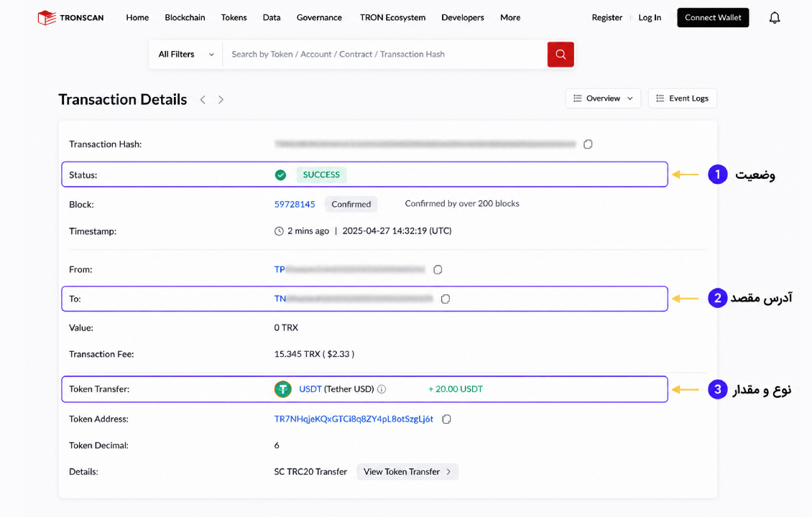Click the info icon beside Tether USD
The width and height of the screenshot is (812, 517).
click(x=382, y=389)
